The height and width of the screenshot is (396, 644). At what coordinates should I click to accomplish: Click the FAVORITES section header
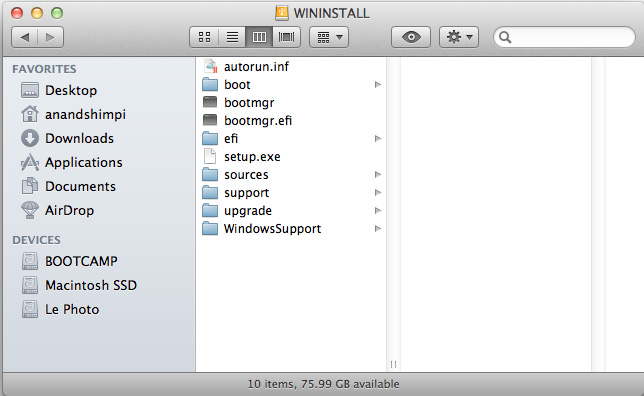tap(44, 69)
